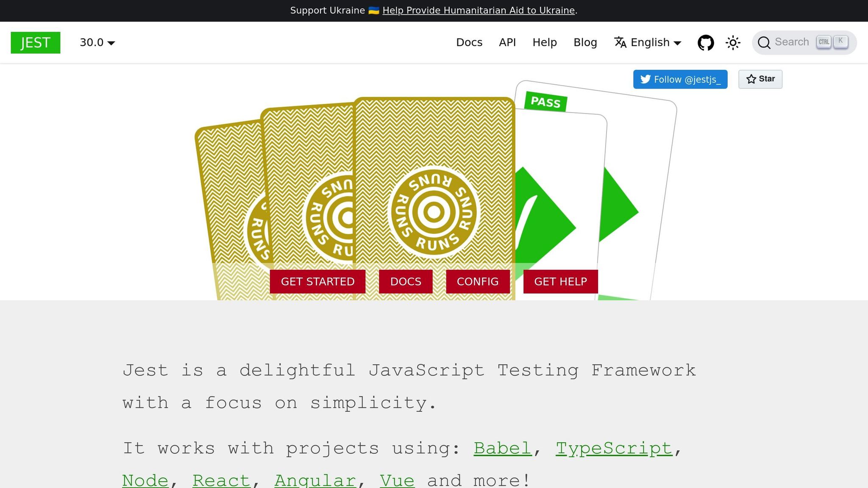868x488 pixels.
Task: Go to the Blog nav item
Action: pyautogui.click(x=585, y=42)
